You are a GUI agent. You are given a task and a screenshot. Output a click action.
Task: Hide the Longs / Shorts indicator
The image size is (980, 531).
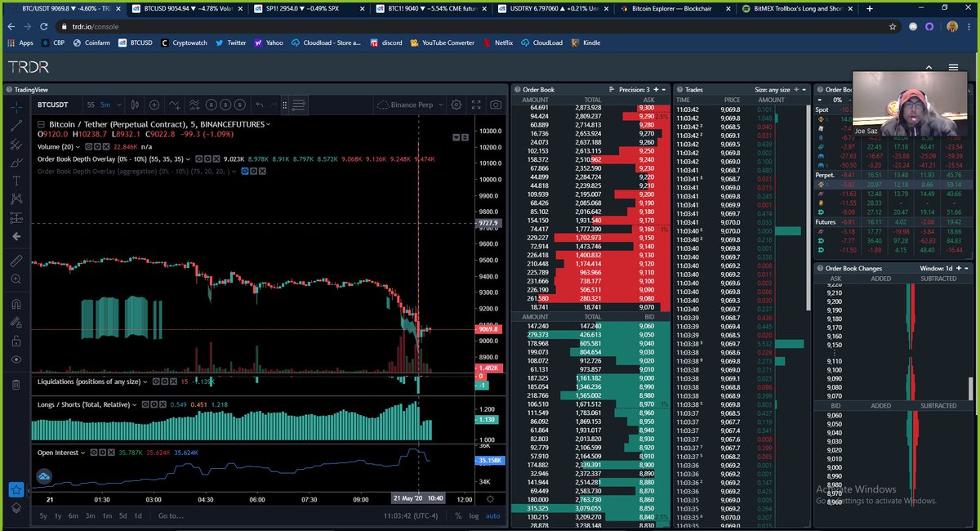[144, 404]
